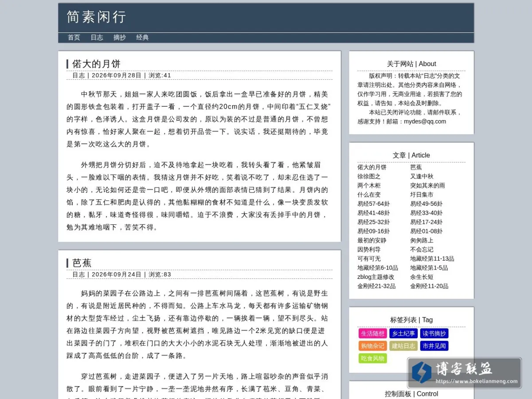Select the 吃食风物 tag

[373, 358]
